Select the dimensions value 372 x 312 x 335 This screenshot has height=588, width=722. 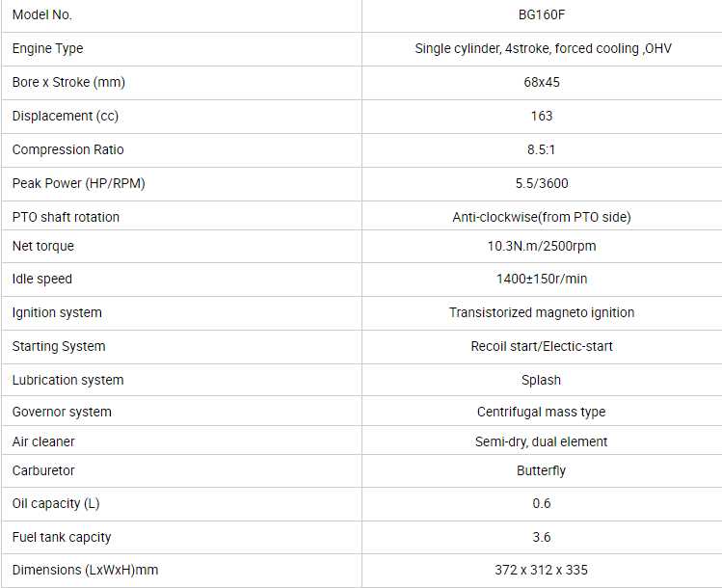click(x=541, y=570)
